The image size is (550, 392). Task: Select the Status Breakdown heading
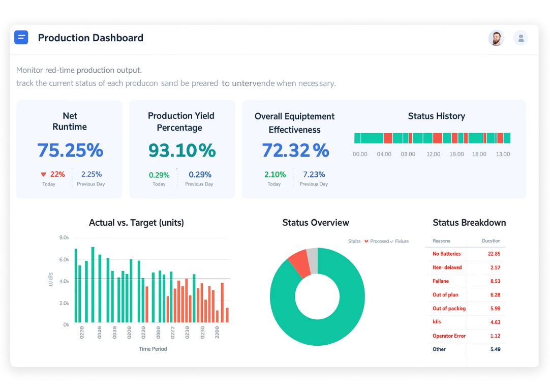pyautogui.click(x=469, y=223)
